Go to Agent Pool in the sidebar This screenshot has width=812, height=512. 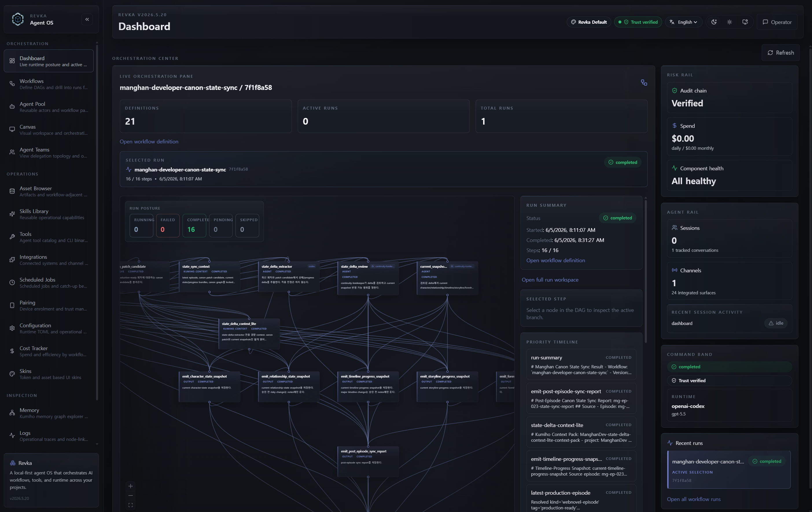pos(49,107)
